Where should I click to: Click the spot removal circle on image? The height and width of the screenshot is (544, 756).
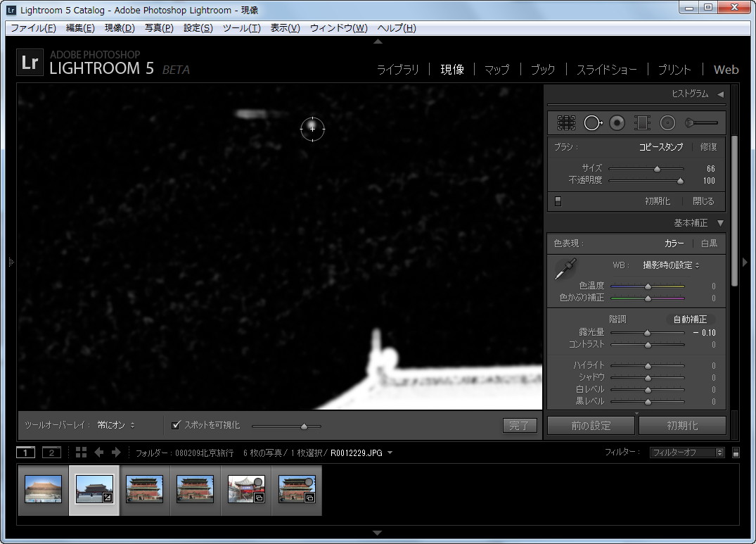click(x=312, y=129)
